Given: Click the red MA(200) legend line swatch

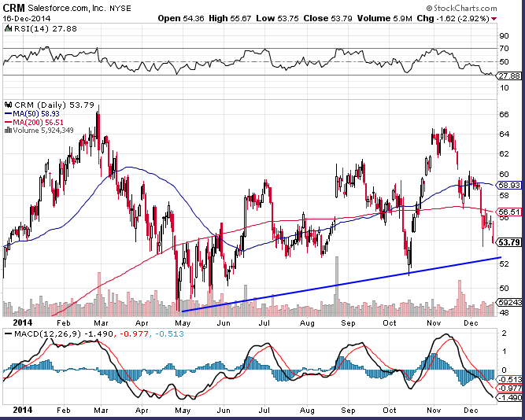Looking at the screenshot, I should (8, 122).
